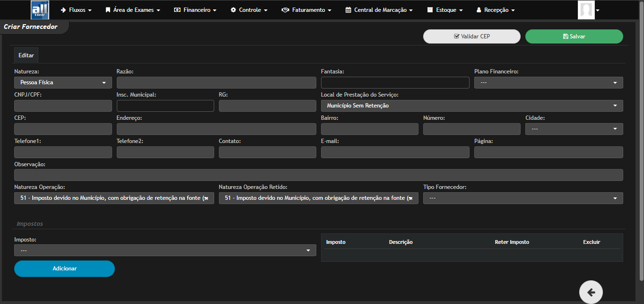This screenshot has height=304, width=644.
Task: Open the Área de Exames menu
Action: [132, 10]
